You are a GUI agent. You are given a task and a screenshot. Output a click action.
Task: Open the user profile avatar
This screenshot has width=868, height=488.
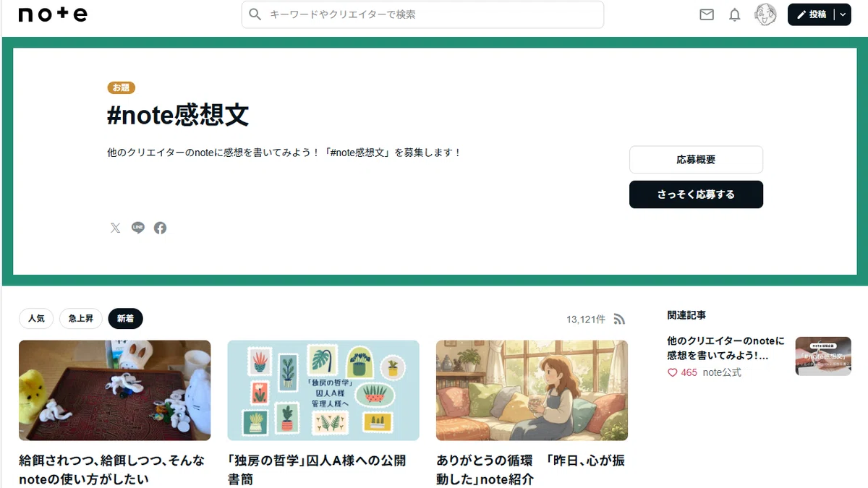pos(765,14)
